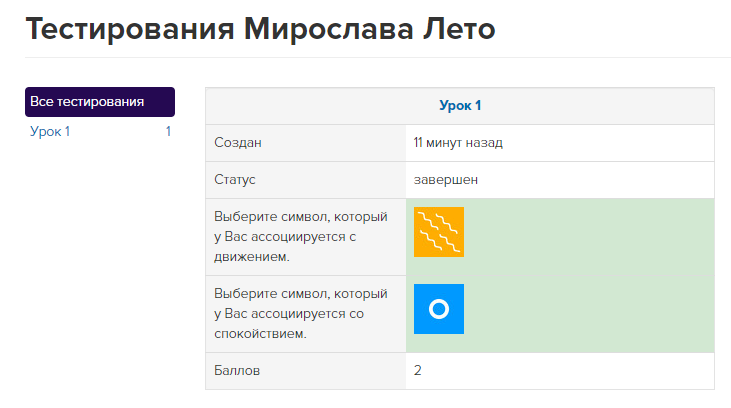This screenshot has width=731, height=408.
Task: Click the 'Урок 1' table header link
Action: (x=460, y=105)
